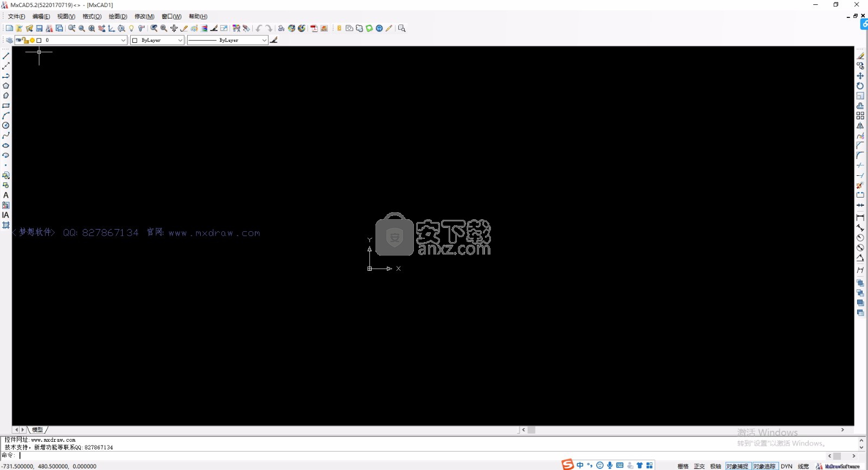This screenshot has height=470, width=868.
Task: Toggle 极轴 polar tracking in status bar
Action: pos(716,466)
